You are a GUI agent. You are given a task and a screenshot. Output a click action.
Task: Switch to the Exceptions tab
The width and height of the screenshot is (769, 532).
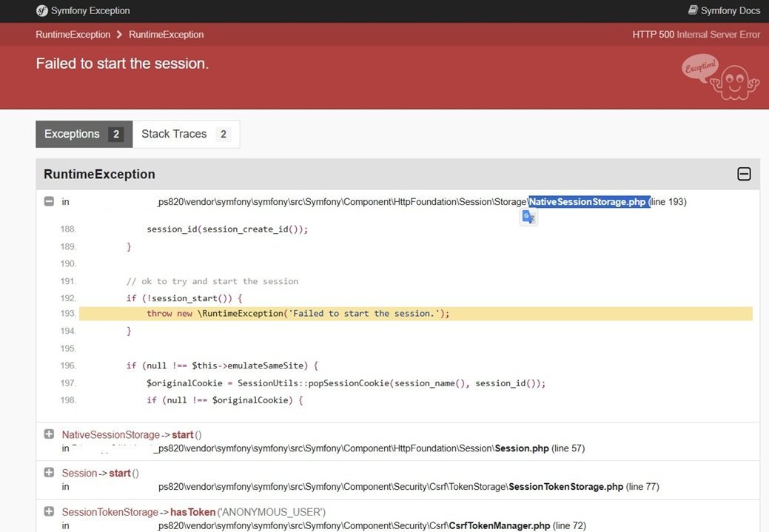click(84, 134)
